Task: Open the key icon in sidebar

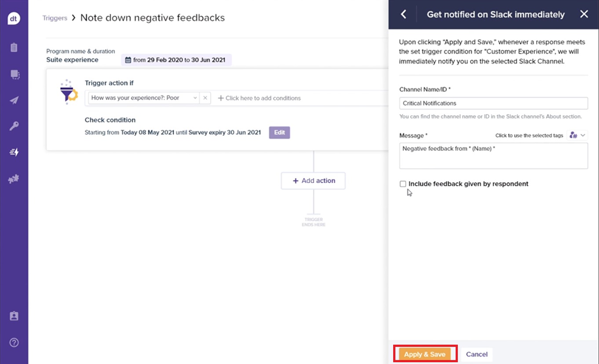Action: pyautogui.click(x=14, y=127)
